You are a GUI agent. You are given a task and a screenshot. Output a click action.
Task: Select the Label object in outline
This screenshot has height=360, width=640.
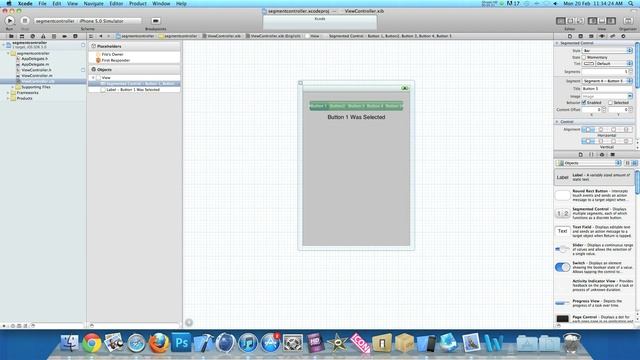click(134, 90)
